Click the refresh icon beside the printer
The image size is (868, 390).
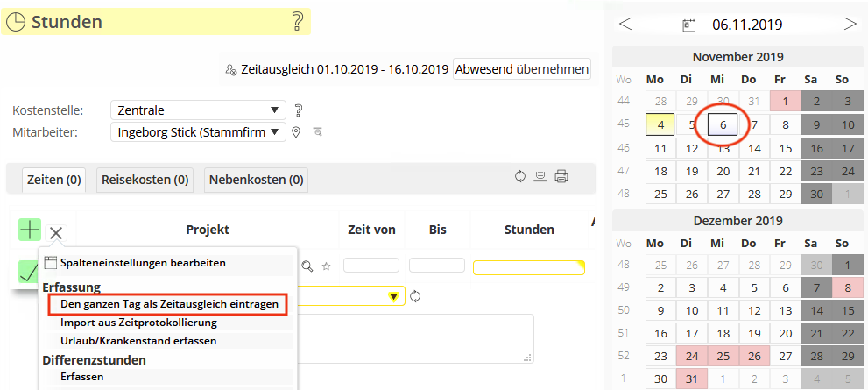[x=520, y=176]
